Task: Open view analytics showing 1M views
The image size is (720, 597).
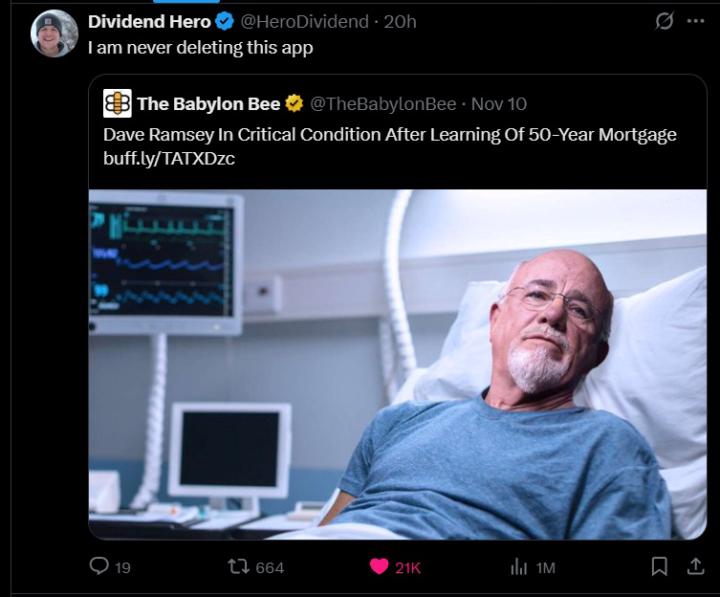Action: pos(519,567)
